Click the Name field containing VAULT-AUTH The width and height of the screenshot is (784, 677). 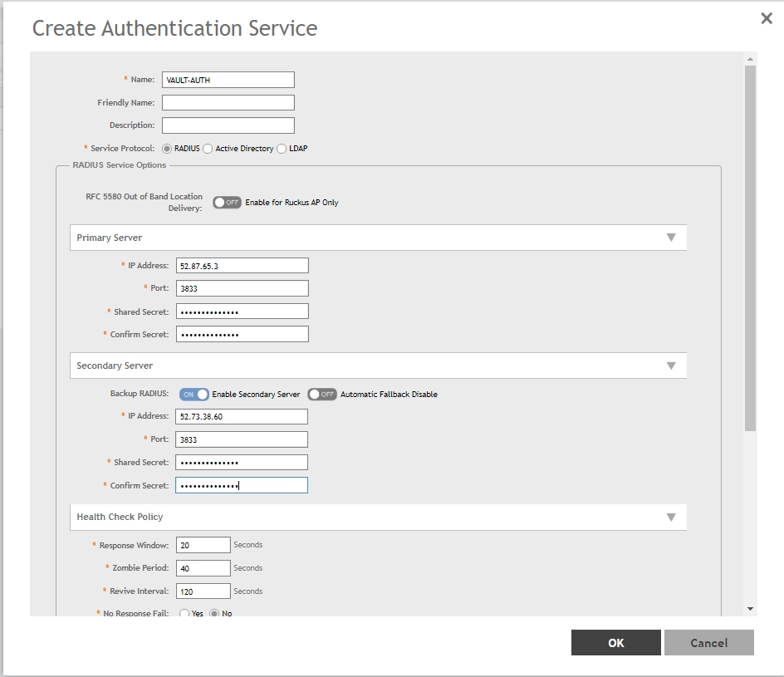coord(228,80)
